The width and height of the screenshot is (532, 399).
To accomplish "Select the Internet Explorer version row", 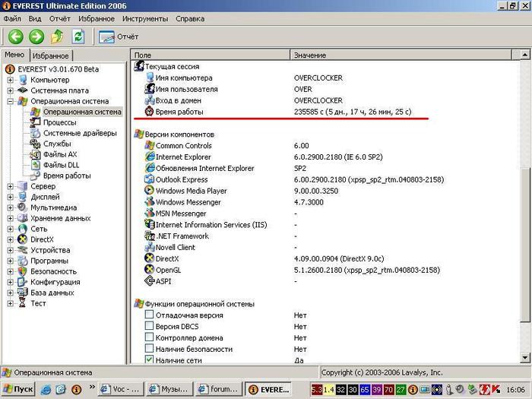I will click(x=263, y=157).
